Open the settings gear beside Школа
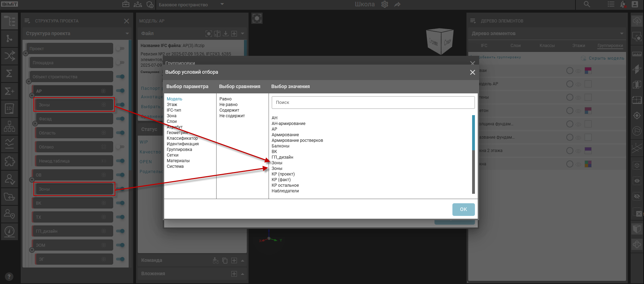Image resolution: width=644 pixels, height=284 pixels. pos(385,5)
